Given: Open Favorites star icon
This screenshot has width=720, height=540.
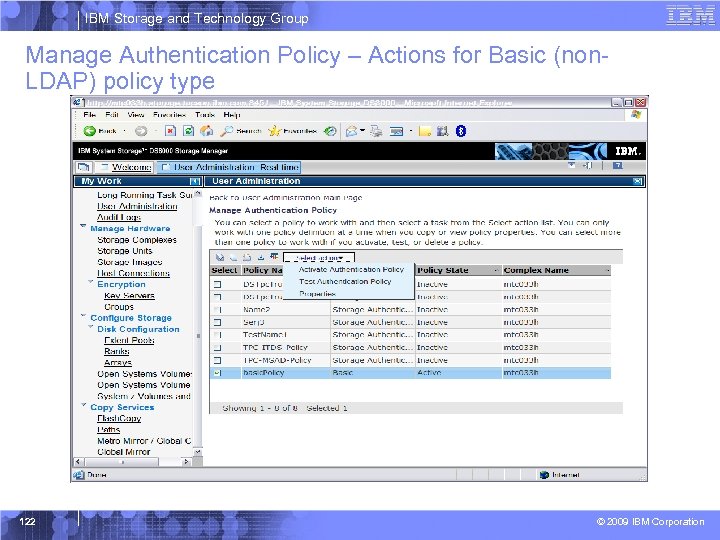Looking at the screenshot, I should point(274,131).
